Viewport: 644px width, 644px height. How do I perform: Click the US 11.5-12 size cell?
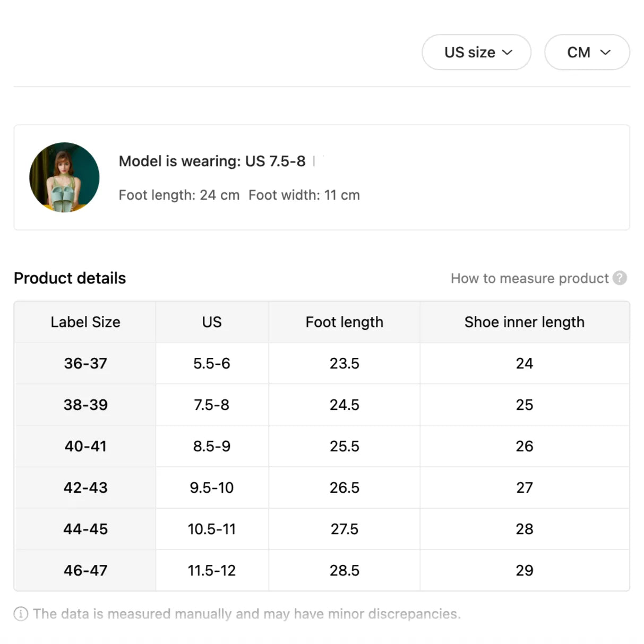(212, 571)
